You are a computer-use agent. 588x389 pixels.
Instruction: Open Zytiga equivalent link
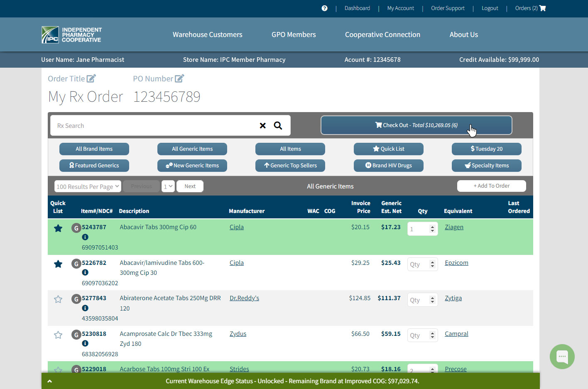(x=453, y=298)
